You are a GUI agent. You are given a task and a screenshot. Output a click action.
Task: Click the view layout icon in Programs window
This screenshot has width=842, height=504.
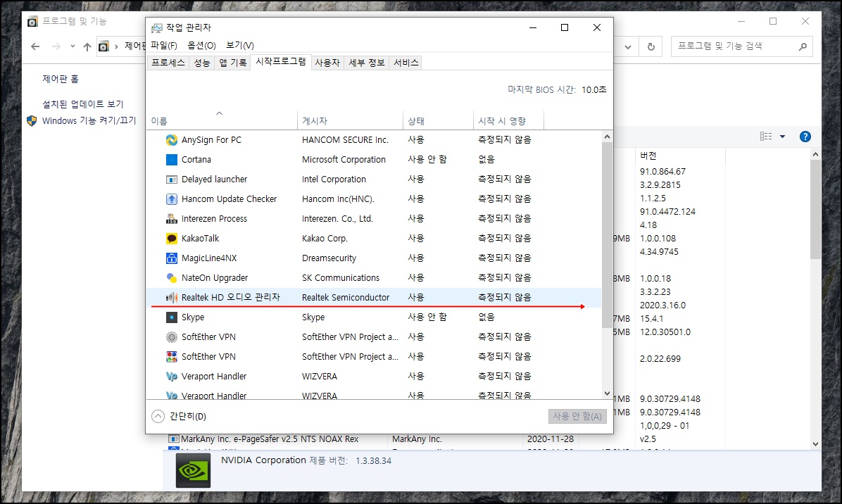[766, 137]
